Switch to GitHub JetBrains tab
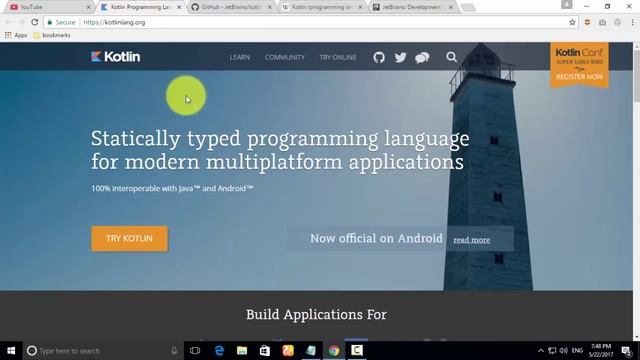The image size is (640, 360). (x=231, y=7)
